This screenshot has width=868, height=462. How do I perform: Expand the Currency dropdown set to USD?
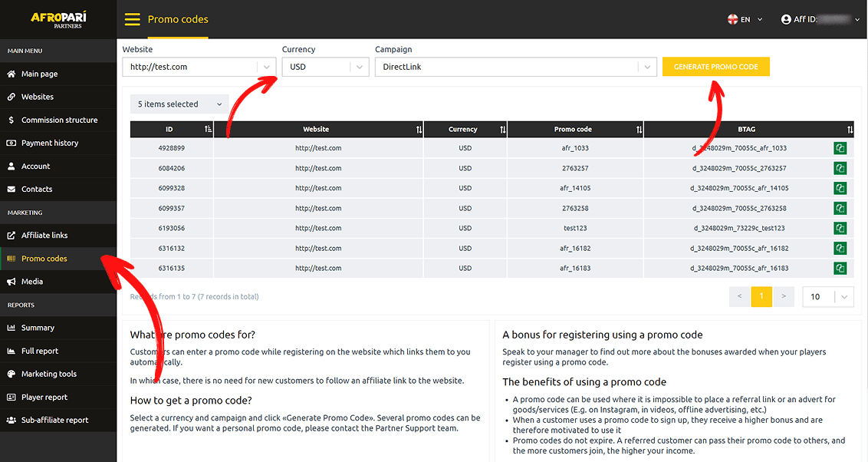tap(326, 67)
